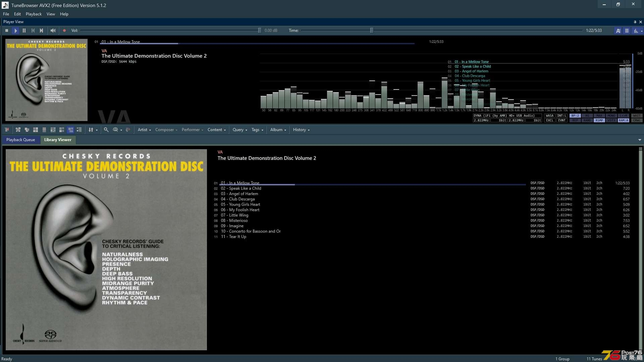Click the highlighted album detail view icon

(x=70, y=130)
